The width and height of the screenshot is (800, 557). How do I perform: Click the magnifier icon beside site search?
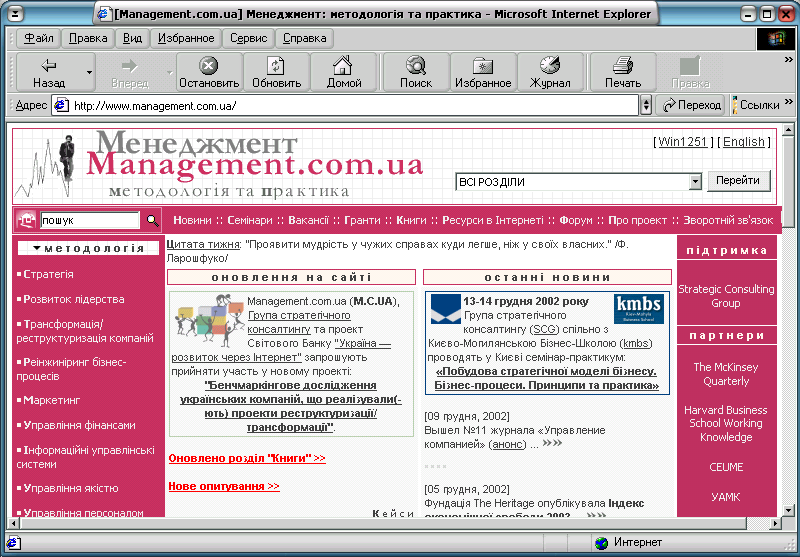tap(152, 220)
